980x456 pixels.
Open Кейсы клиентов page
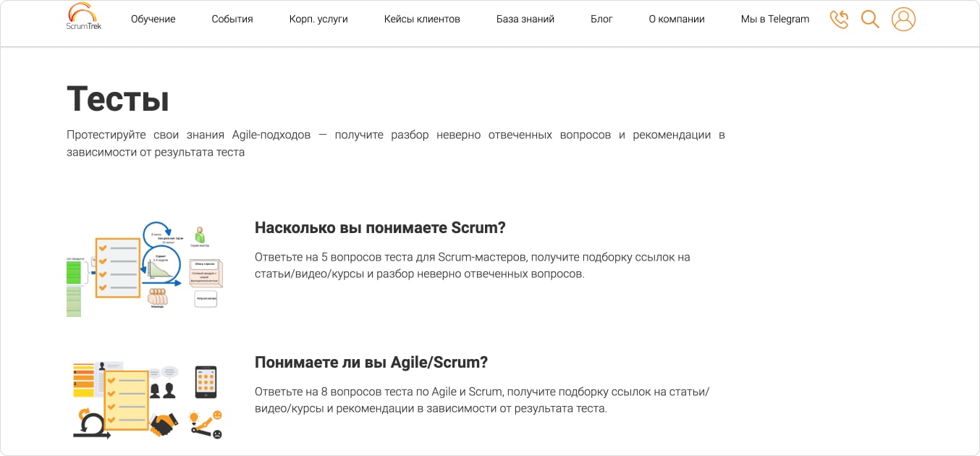422,19
